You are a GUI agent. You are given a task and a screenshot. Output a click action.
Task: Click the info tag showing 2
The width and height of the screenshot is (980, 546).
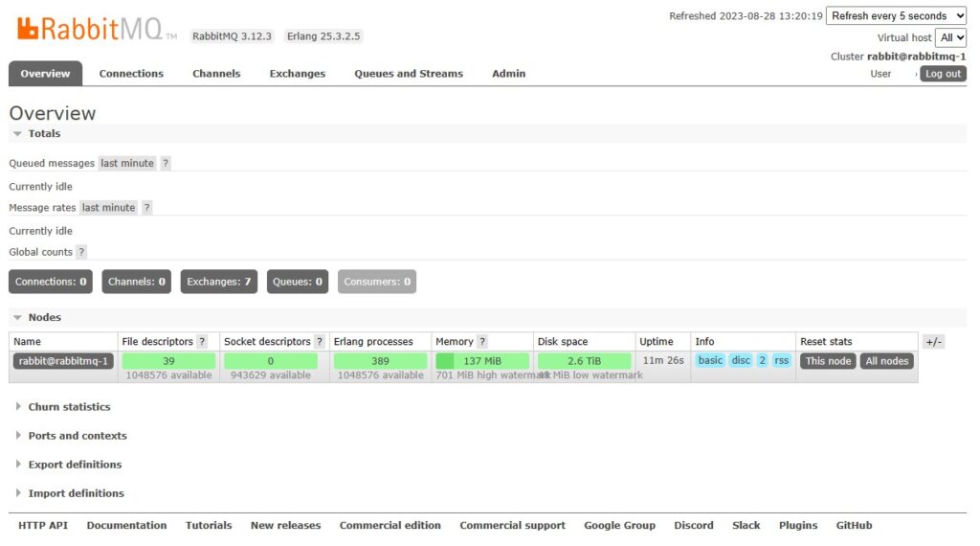coord(762,360)
